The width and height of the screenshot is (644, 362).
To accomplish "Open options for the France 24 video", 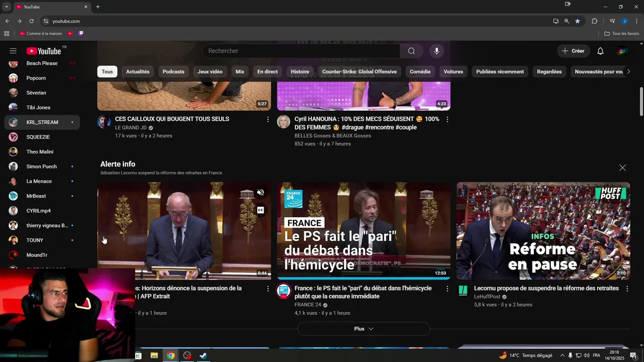I will [447, 289].
